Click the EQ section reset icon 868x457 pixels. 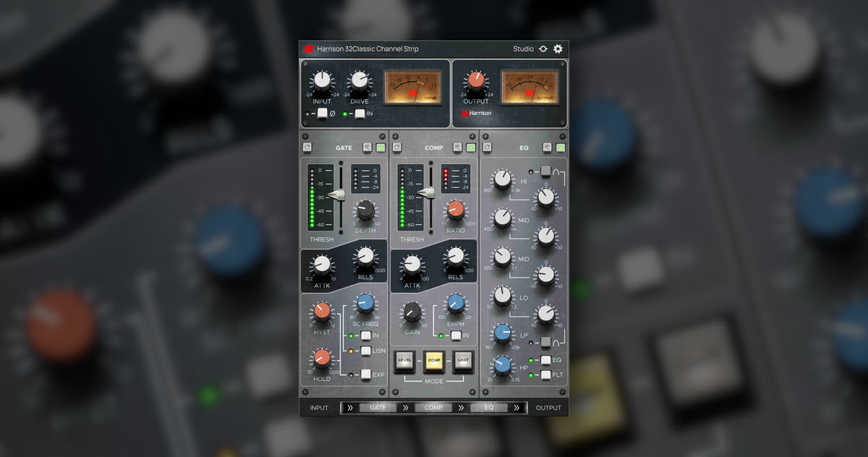click(x=487, y=148)
